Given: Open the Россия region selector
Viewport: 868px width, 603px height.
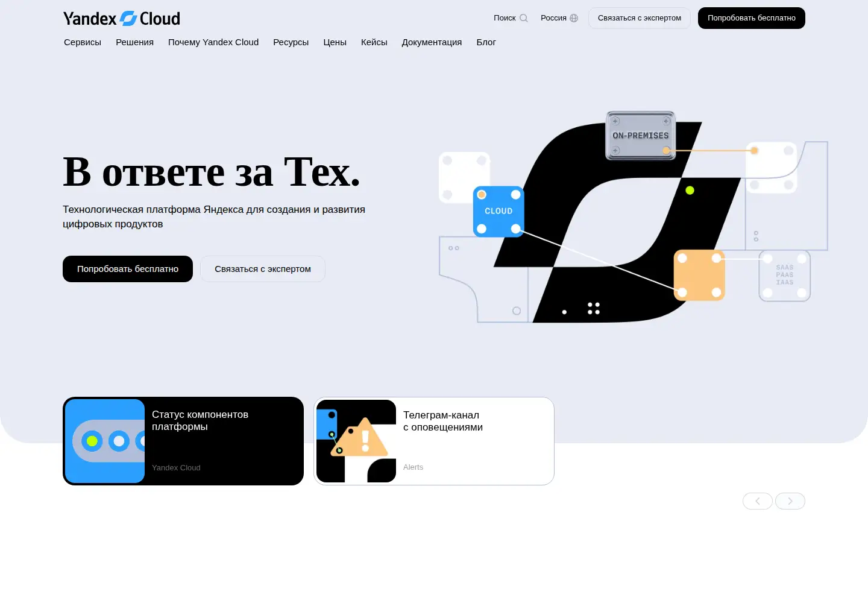Looking at the screenshot, I should point(559,18).
